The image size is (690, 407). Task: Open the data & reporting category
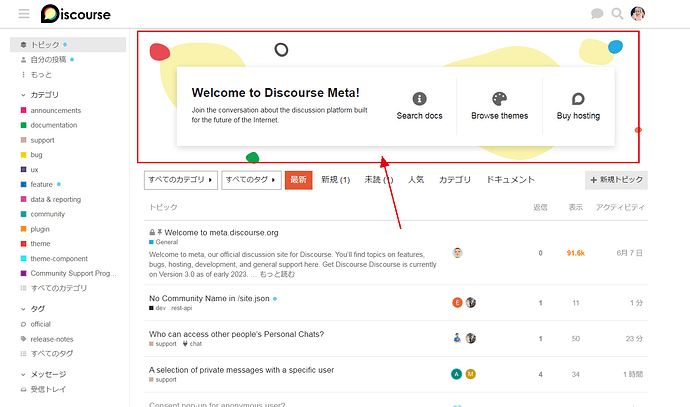coord(55,199)
